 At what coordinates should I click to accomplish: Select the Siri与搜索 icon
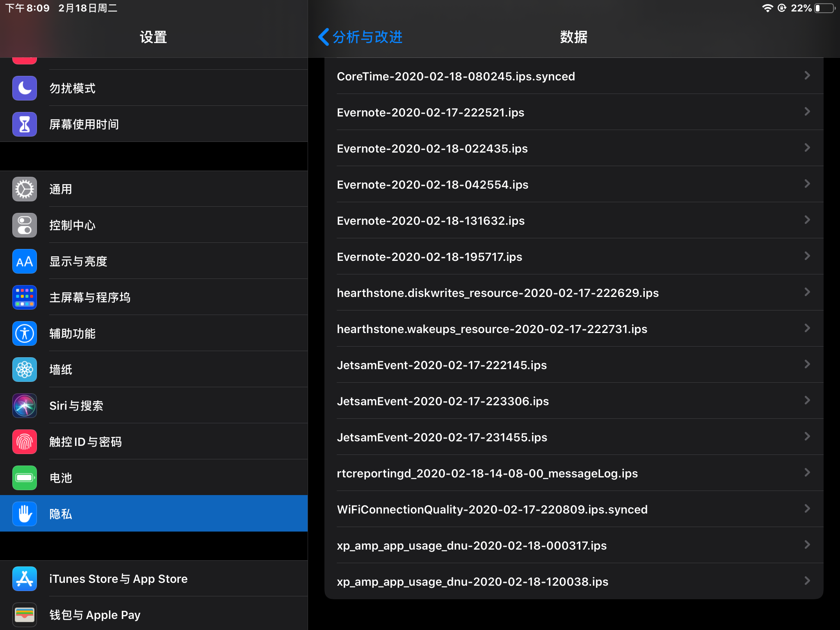coord(24,405)
